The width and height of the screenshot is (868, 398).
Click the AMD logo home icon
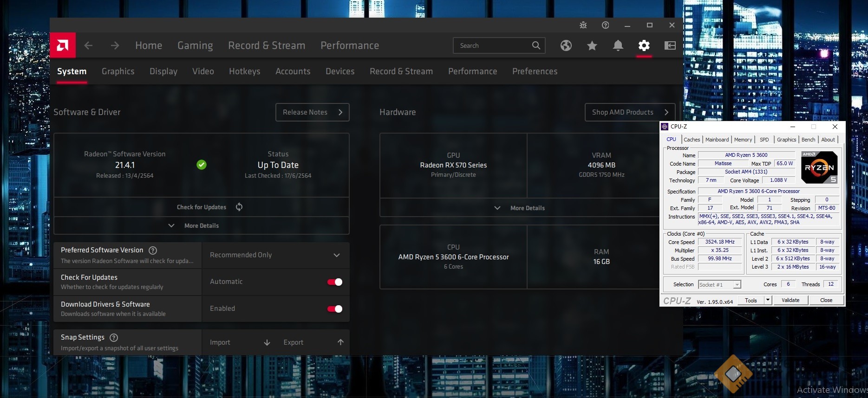63,45
